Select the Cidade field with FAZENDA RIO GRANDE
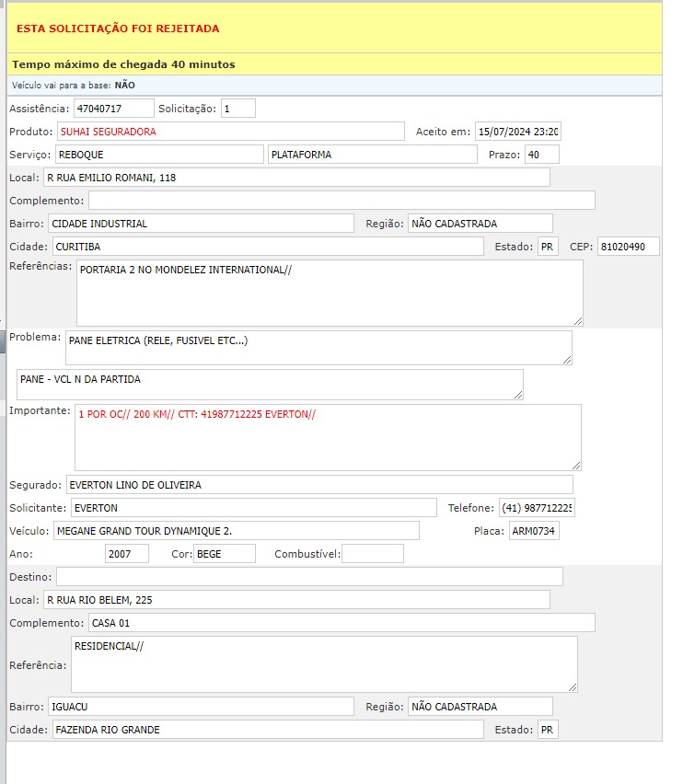683x784 pixels. tap(266, 730)
